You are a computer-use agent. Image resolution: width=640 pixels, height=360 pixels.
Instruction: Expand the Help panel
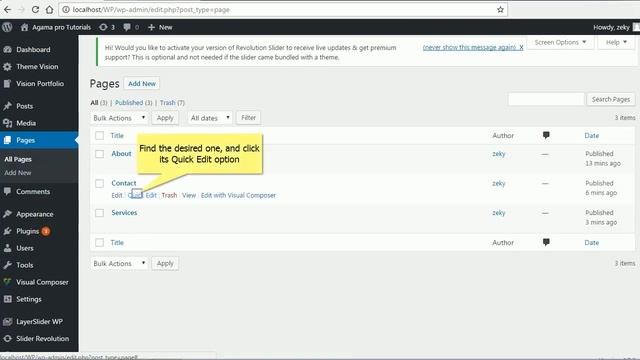point(616,42)
